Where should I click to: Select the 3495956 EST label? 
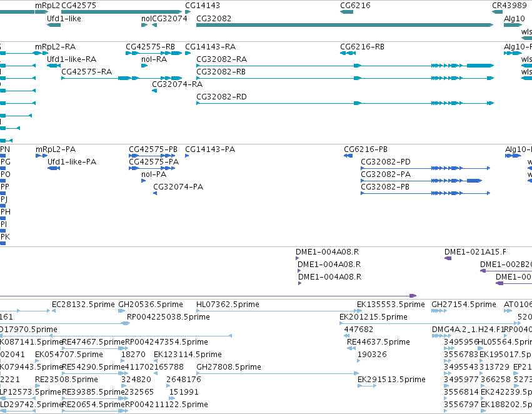(x=461, y=342)
